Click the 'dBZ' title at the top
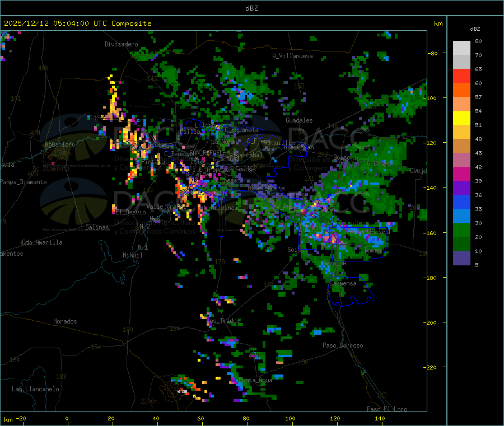 (x=251, y=8)
